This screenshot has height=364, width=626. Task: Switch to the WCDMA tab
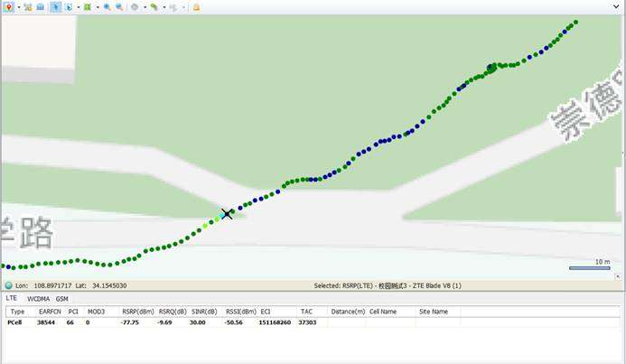point(38,299)
